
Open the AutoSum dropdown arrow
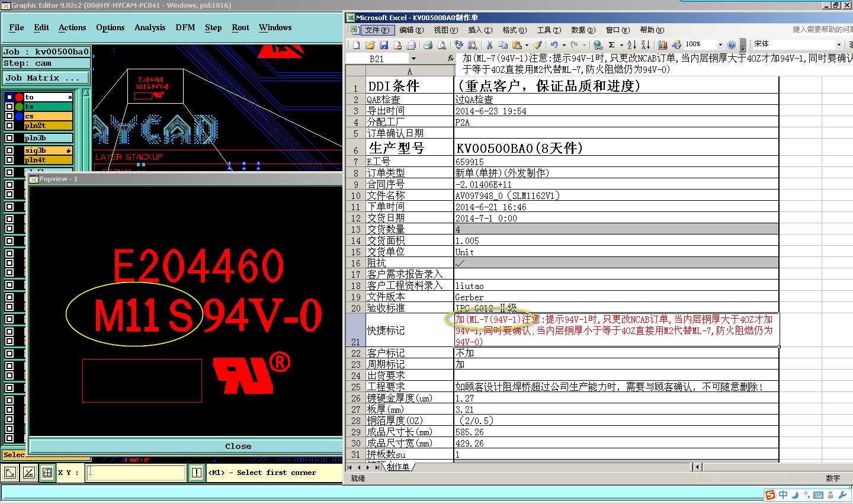tap(621, 45)
